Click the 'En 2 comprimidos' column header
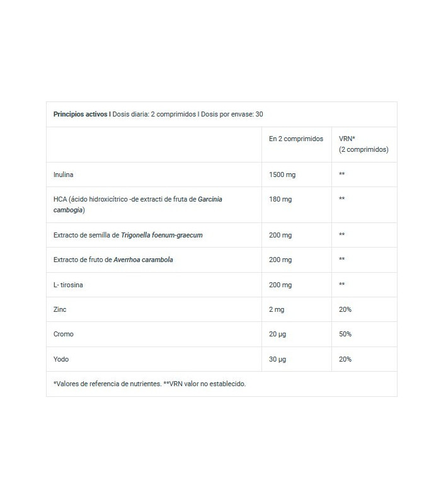This screenshot has height=504, width=441. [295, 139]
